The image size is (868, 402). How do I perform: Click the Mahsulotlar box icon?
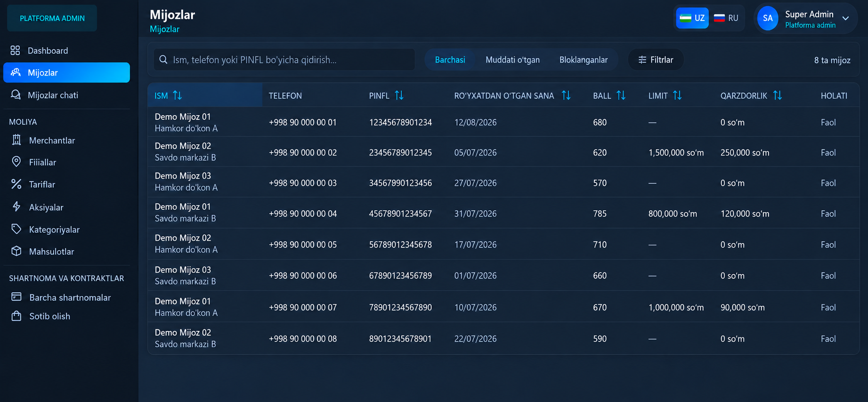[16, 251]
